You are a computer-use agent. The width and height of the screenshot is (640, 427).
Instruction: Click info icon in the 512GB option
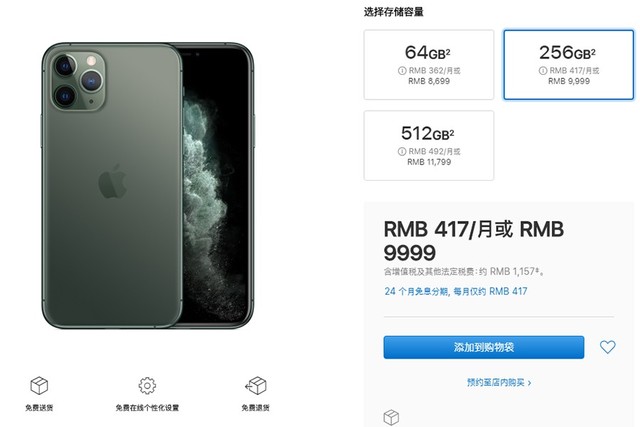pos(402,151)
